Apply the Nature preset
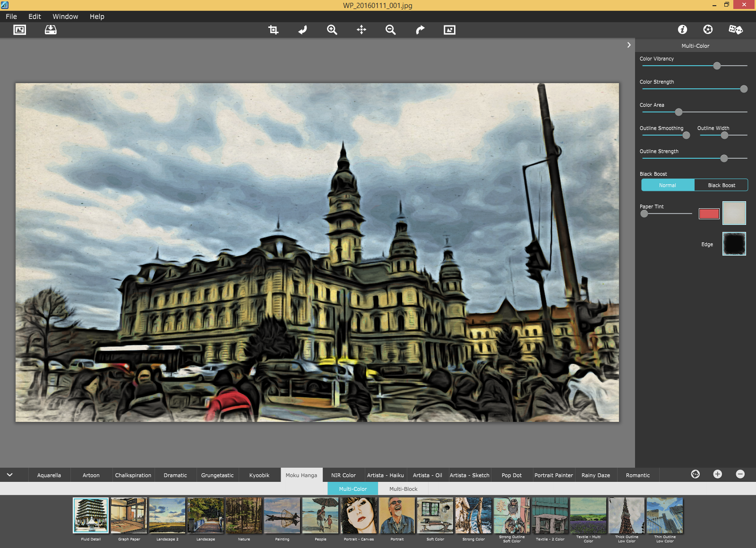The height and width of the screenshot is (548, 756). pyautogui.click(x=244, y=515)
